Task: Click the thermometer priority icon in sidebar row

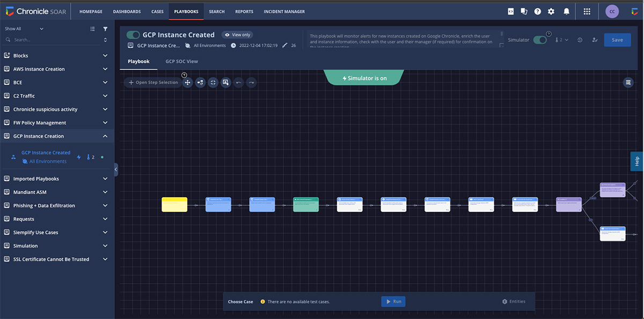Action: coord(89,157)
